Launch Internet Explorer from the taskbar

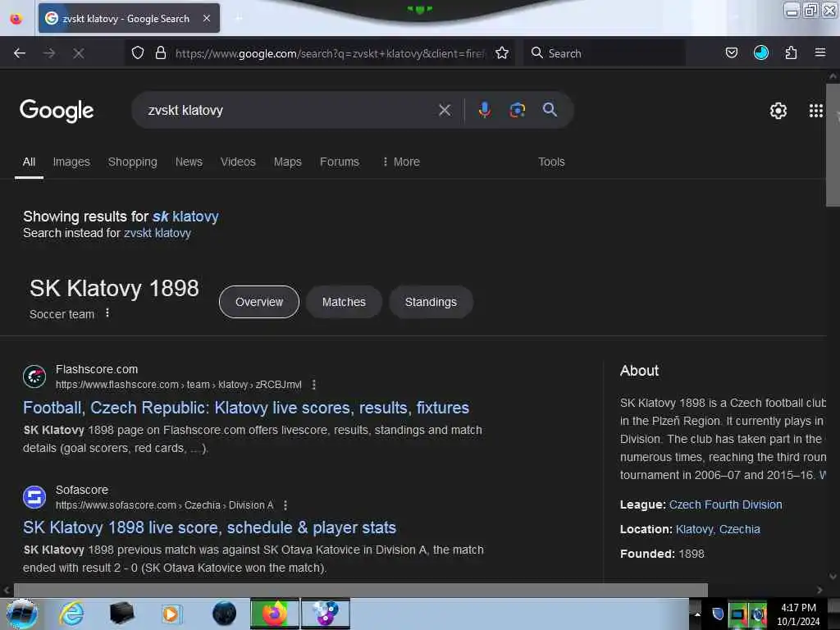(71, 614)
